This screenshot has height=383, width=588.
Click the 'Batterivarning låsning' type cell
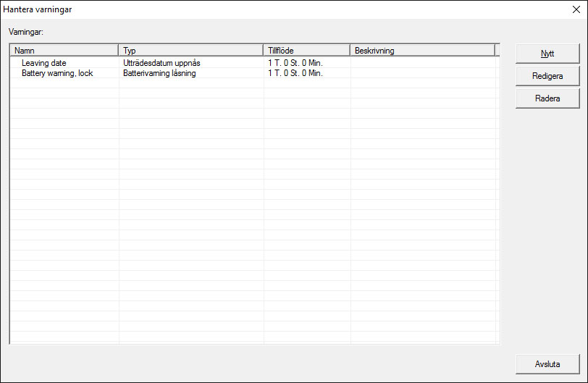pyautogui.click(x=159, y=73)
